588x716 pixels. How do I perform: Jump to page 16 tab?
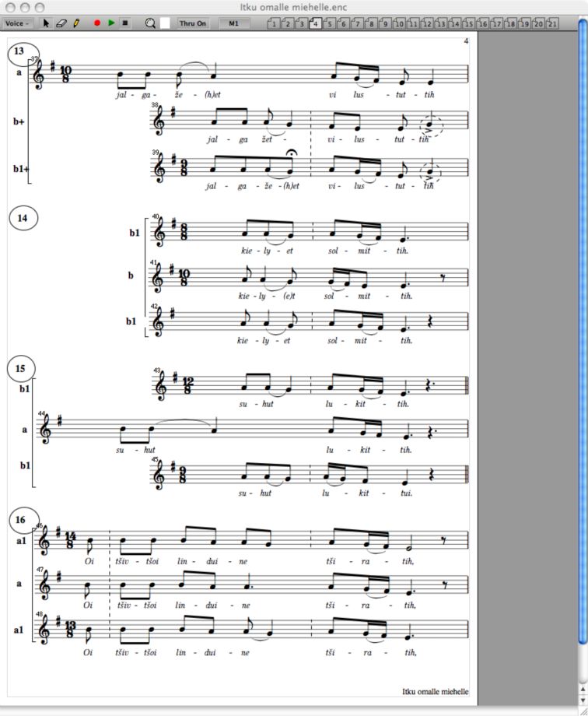pos(482,23)
